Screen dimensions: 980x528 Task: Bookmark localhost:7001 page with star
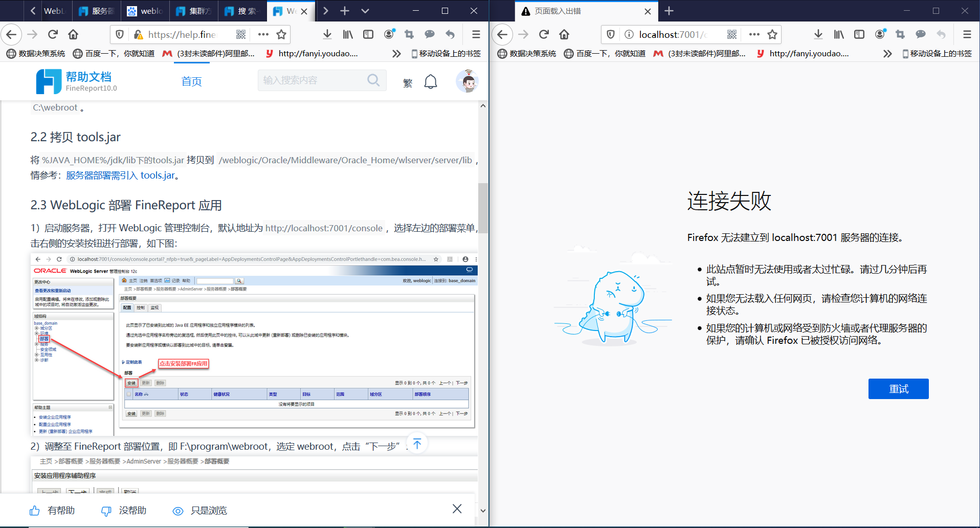(x=772, y=34)
